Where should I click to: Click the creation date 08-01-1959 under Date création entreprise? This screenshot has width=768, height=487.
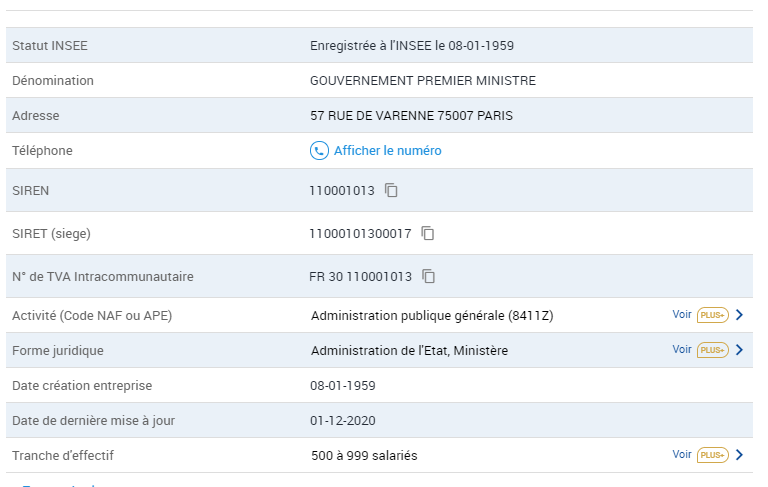[343, 386]
